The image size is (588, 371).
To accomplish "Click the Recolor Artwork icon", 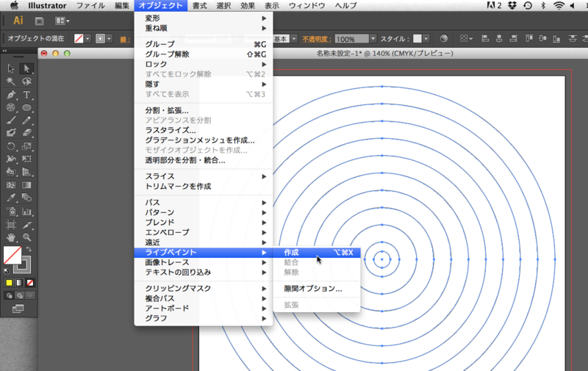I will pyautogui.click(x=444, y=39).
